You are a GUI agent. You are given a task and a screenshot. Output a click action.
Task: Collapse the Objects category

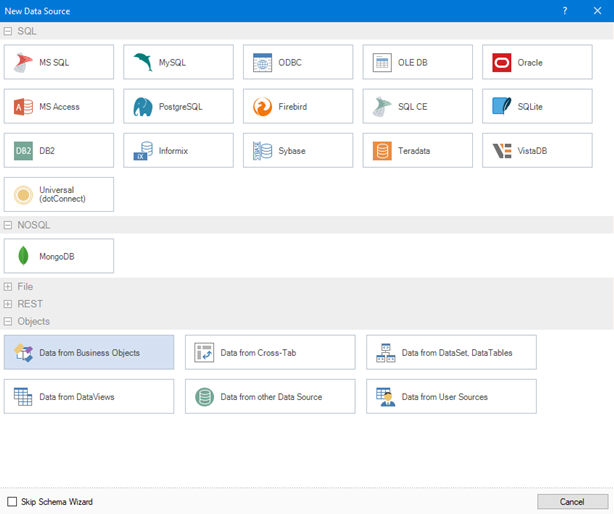pos(8,321)
